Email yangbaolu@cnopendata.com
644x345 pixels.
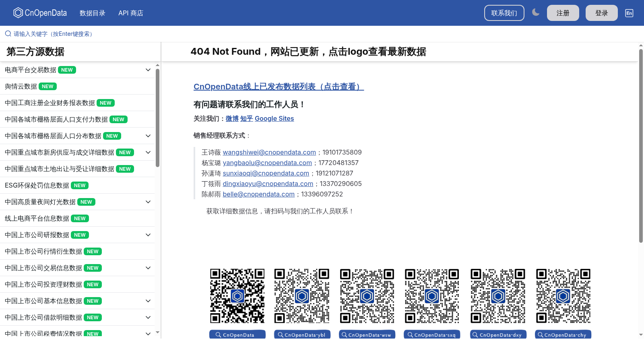pos(267,163)
